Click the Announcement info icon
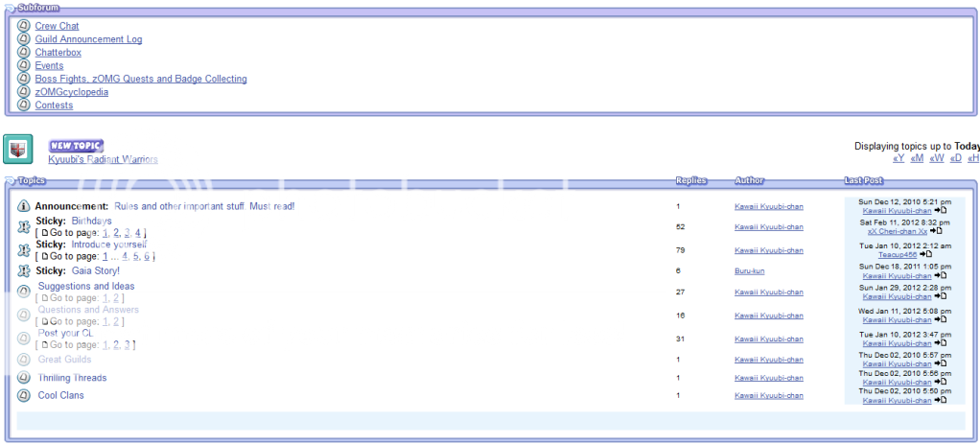The image size is (980, 444). pyautogui.click(x=24, y=207)
